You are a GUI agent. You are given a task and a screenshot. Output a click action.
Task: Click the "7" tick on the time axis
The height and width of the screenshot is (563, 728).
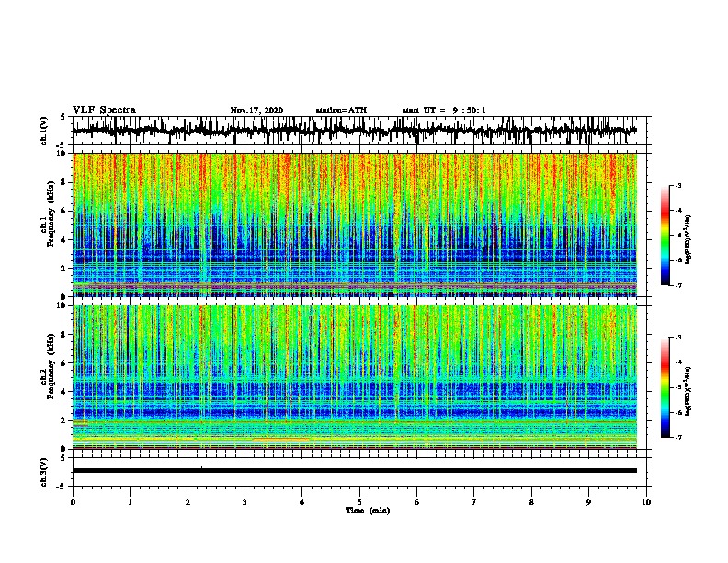tap(474, 502)
